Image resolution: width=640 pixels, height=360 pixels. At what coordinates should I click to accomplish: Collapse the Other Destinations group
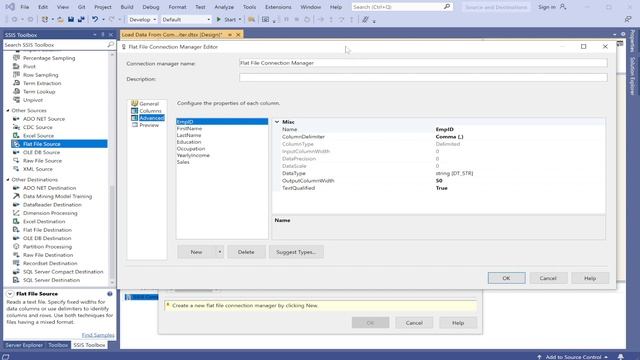(x=8, y=180)
